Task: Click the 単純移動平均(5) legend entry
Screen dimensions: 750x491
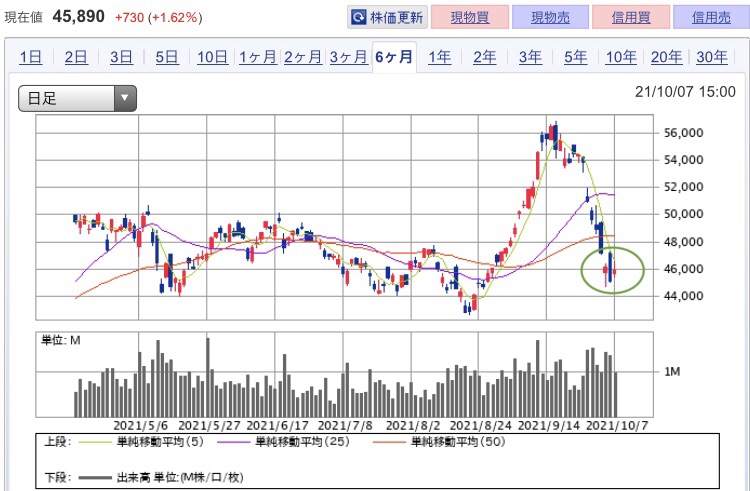Action: pos(160,442)
